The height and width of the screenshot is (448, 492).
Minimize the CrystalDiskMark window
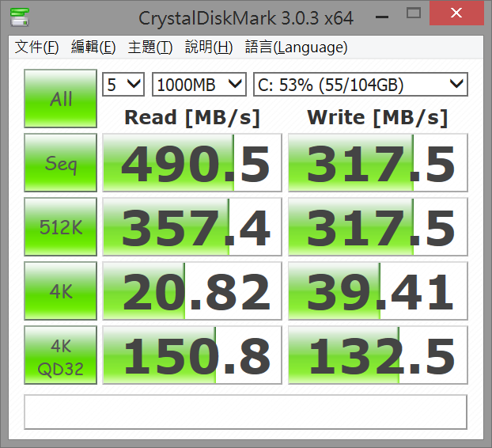click(382, 15)
